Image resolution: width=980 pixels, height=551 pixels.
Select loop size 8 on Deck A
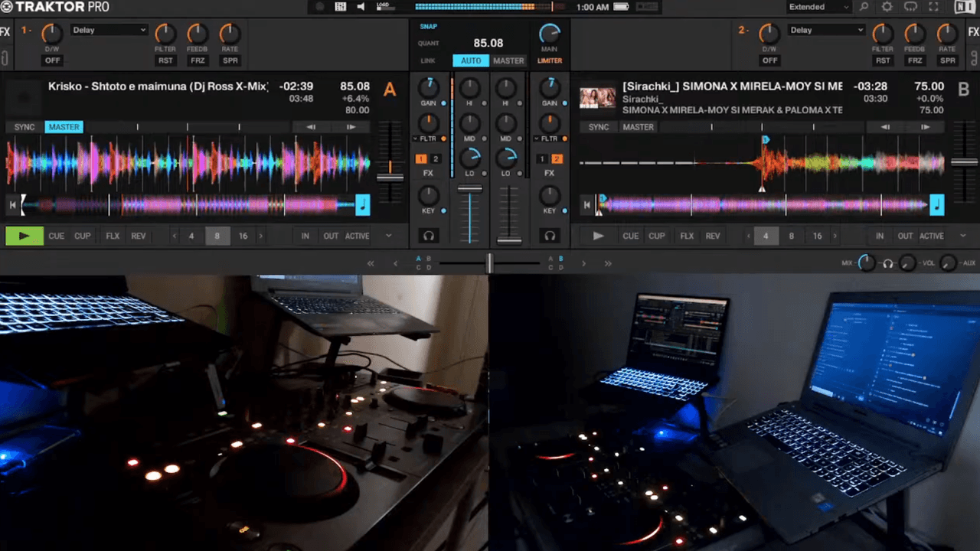(217, 236)
